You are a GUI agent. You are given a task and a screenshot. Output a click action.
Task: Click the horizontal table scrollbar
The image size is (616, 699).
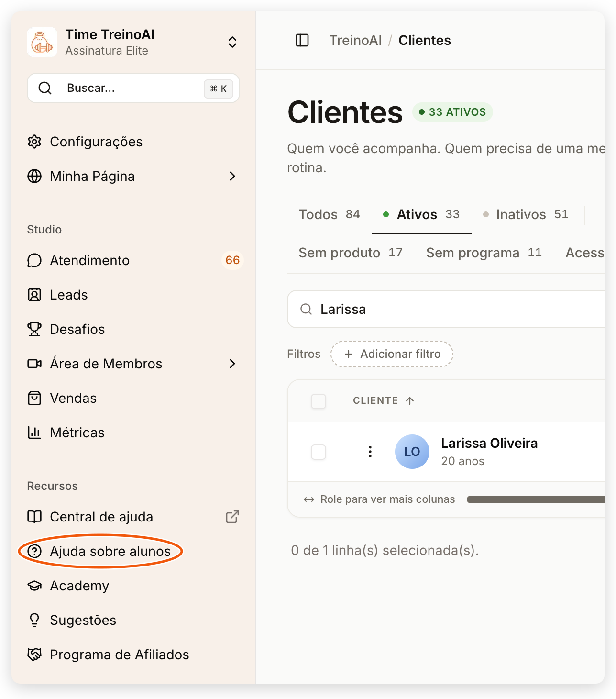tap(536, 499)
